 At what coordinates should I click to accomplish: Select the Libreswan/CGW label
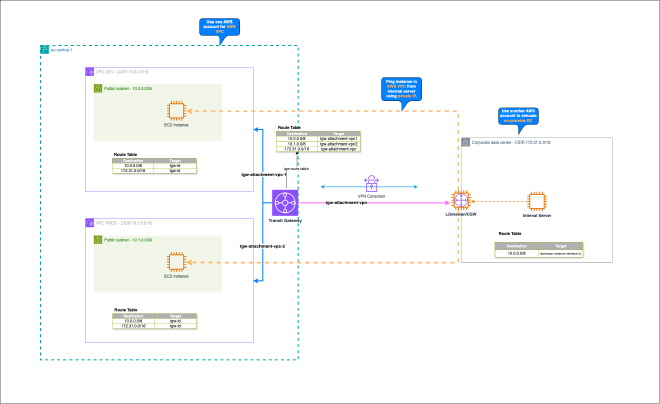(x=461, y=214)
